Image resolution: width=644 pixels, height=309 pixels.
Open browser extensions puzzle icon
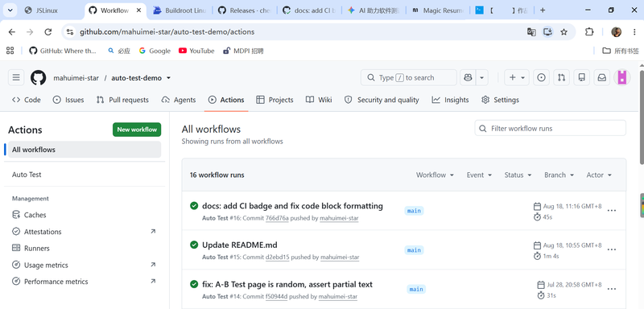pyautogui.click(x=589, y=32)
